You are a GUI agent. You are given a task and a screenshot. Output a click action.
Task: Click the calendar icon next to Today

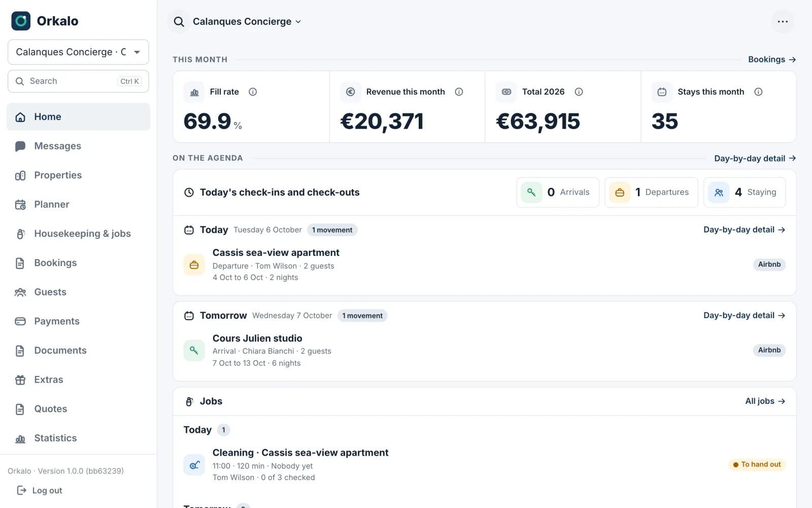[x=189, y=230]
